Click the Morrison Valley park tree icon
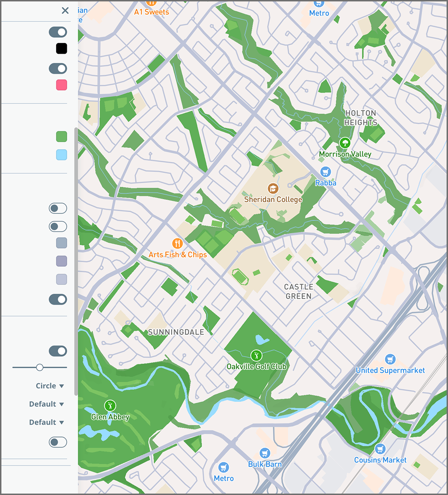This screenshot has height=495, width=448. 345,143
